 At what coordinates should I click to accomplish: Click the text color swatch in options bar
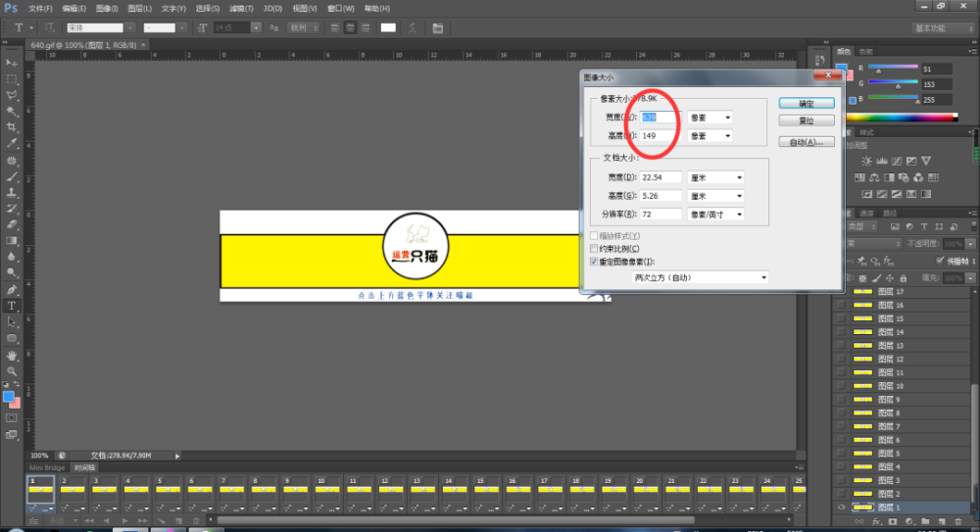pyautogui.click(x=388, y=27)
